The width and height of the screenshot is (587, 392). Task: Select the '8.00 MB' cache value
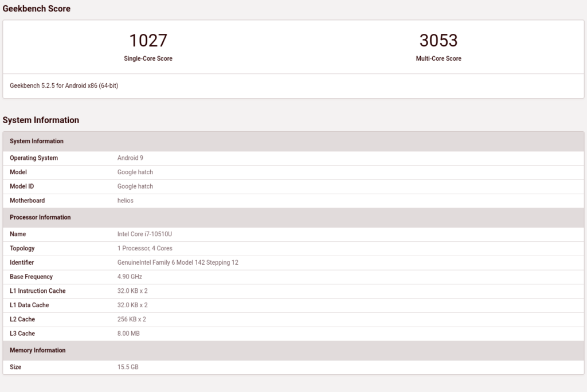128,334
